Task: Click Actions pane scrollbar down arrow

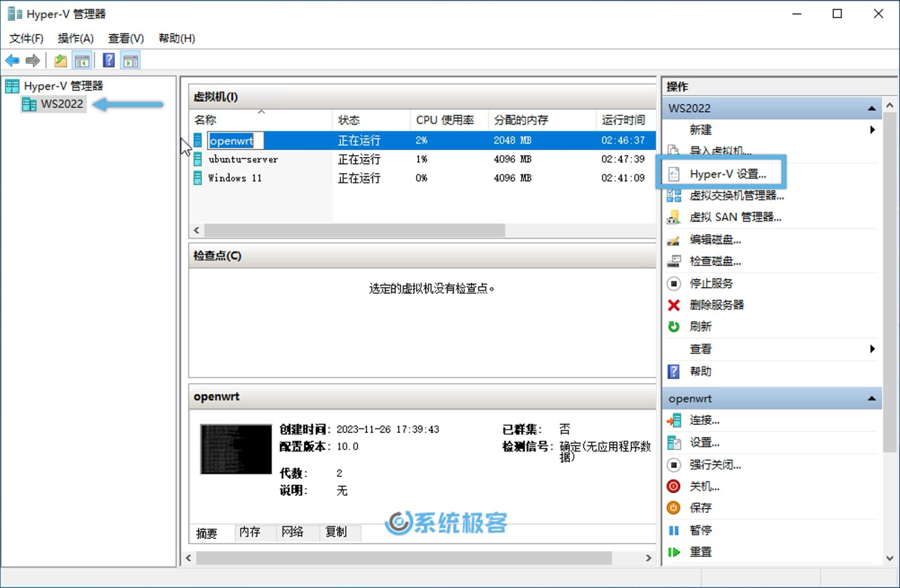Action: tap(890, 557)
